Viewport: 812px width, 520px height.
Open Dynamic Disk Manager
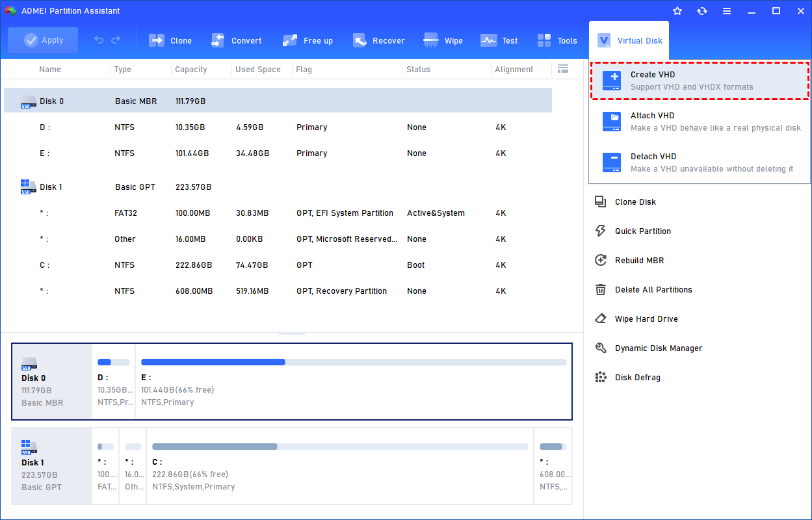click(x=658, y=348)
